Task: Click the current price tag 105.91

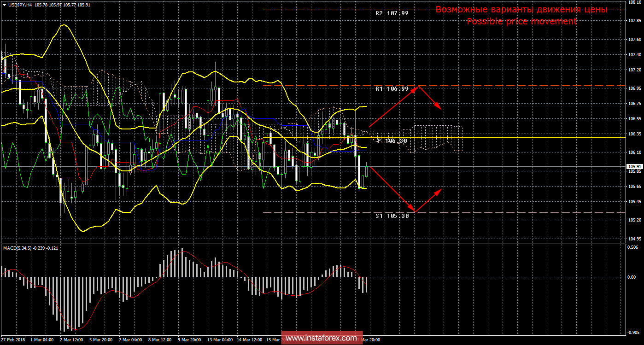Action: point(634,167)
